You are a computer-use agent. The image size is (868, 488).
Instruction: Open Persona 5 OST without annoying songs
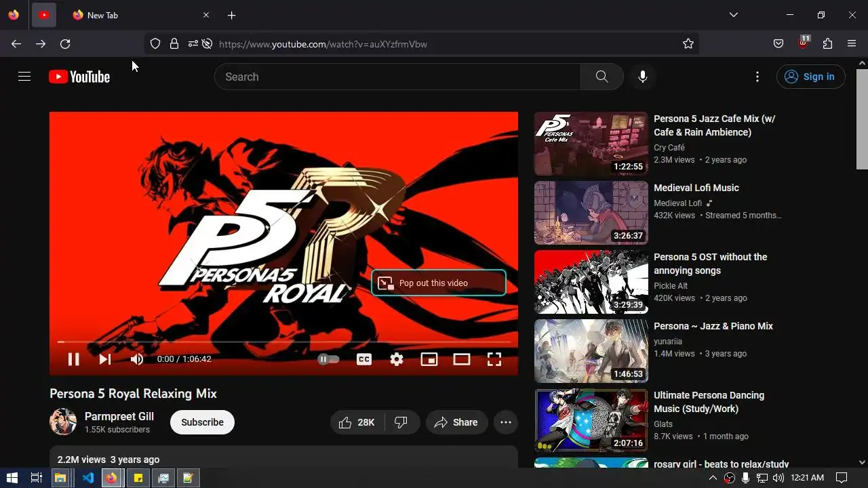(711, 264)
